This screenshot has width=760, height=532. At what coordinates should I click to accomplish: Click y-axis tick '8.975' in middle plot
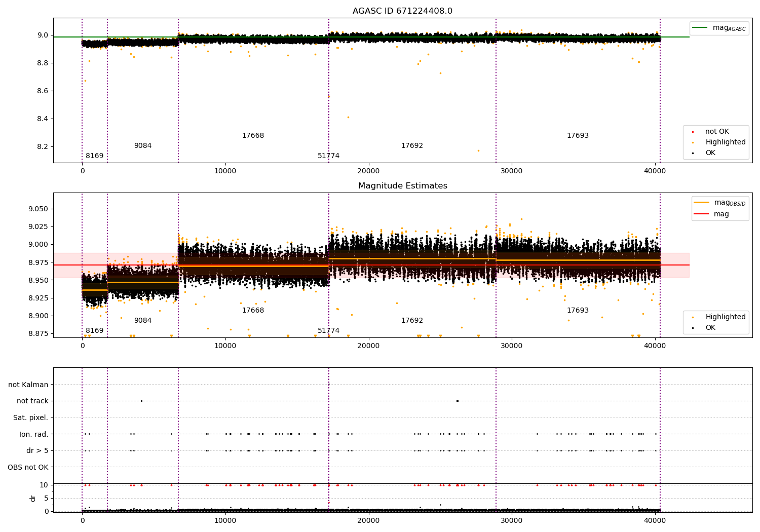click(38, 262)
